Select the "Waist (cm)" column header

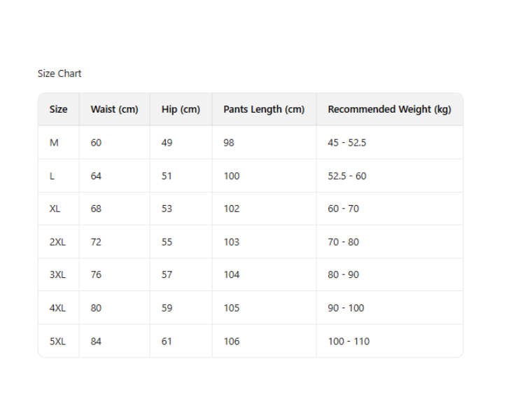tap(114, 109)
